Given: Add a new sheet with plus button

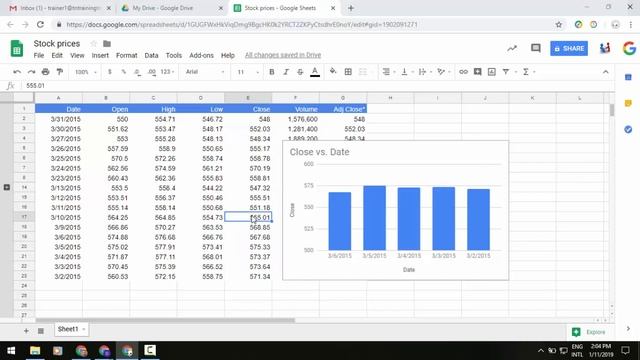Looking at the screenshot, I should [x=26, y=331].
